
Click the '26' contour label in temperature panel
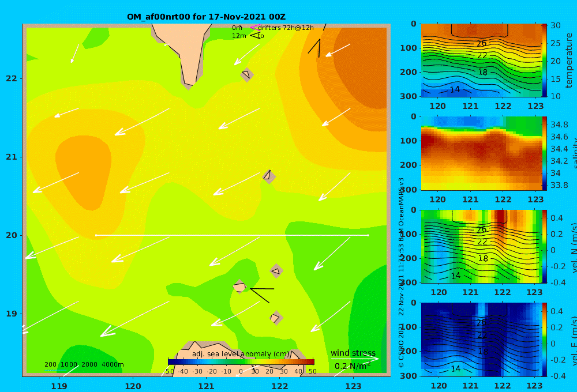pos(481,43)
